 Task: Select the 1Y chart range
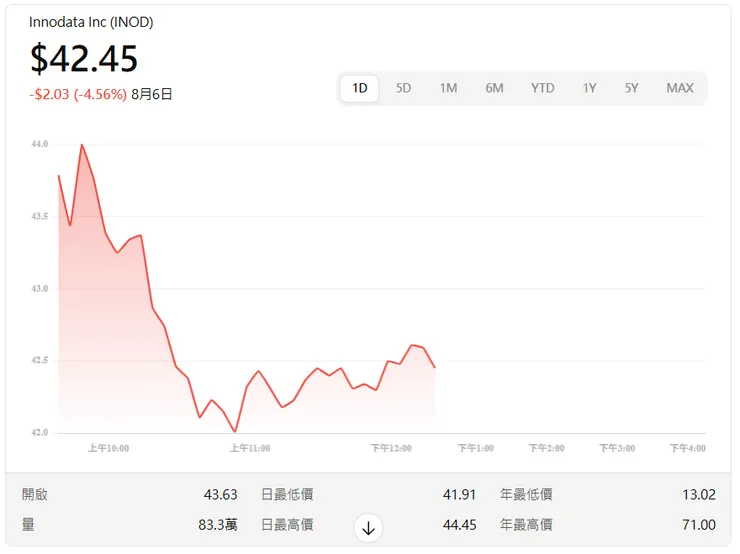point(589,88)
